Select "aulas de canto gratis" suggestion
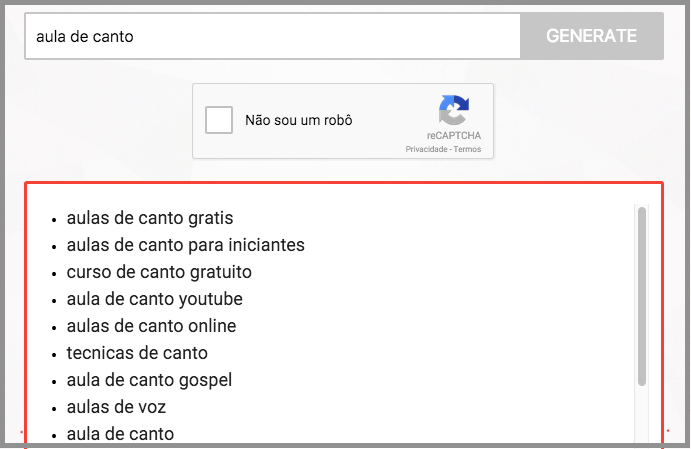 (x=150, y=218)
